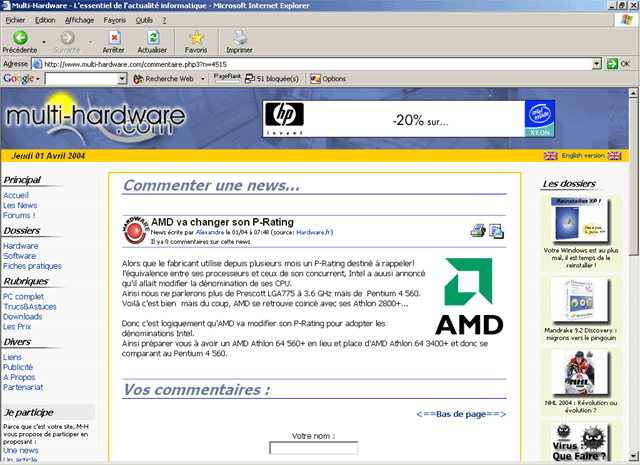Open the Outils menu
This screenshot has height=465, width=640.
point(144,20)
